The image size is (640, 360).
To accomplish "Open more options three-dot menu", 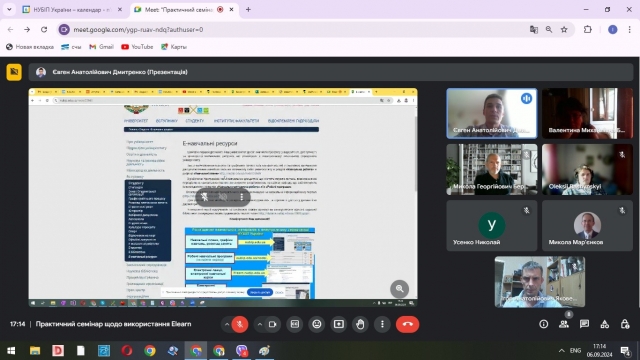I will pos(382,324).
